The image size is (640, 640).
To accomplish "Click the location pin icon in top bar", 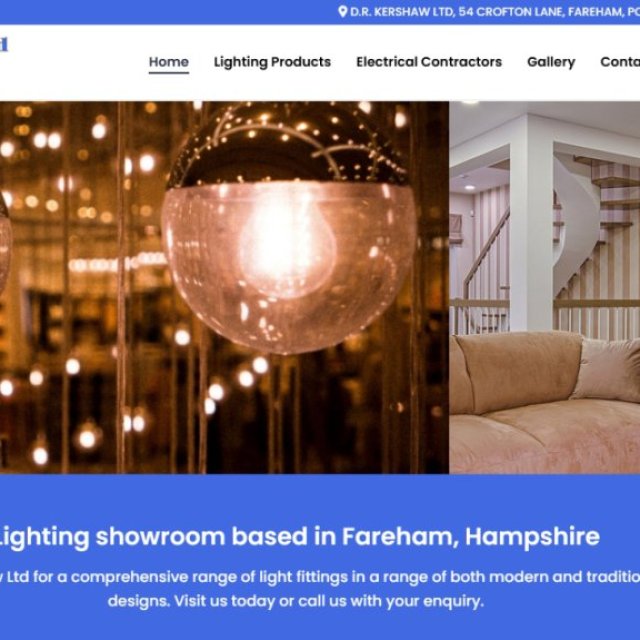I will tap(343, 11).
